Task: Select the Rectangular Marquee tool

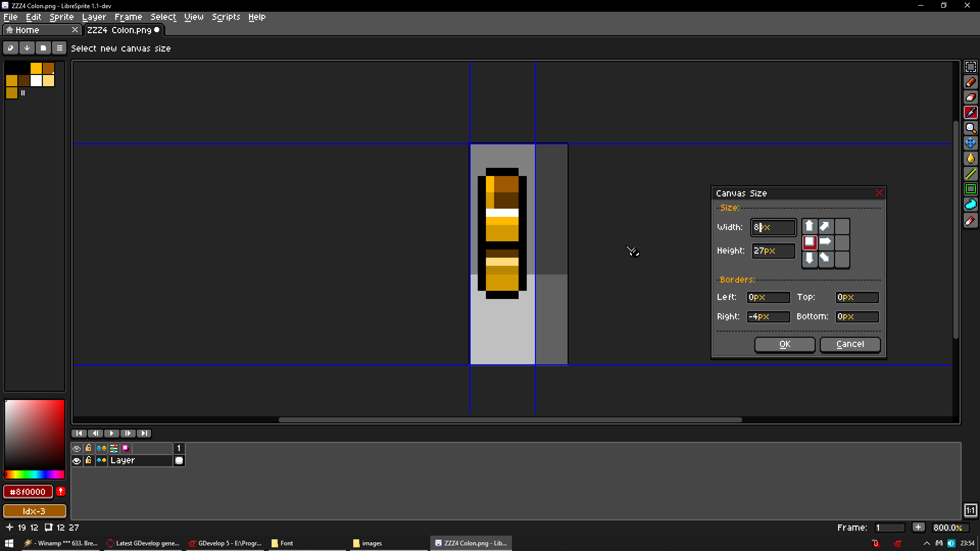Action: click(970, 67)
